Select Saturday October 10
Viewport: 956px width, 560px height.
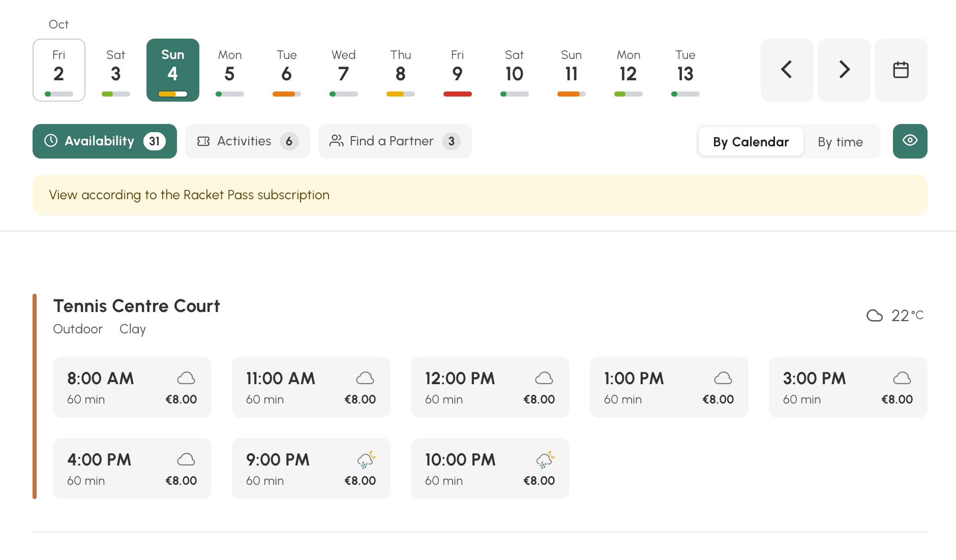pyautogui.click(x=515, y=70)
